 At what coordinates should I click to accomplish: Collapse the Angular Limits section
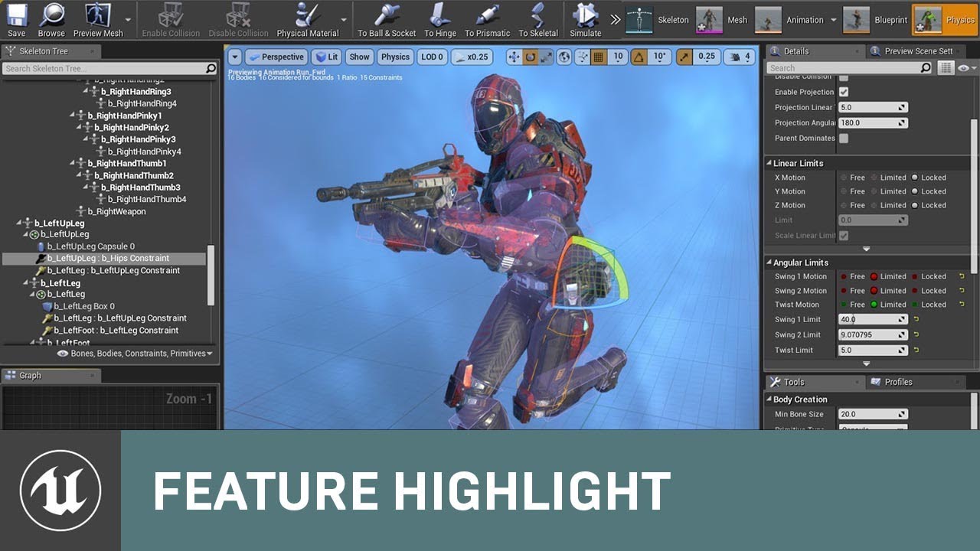point(769,262)
